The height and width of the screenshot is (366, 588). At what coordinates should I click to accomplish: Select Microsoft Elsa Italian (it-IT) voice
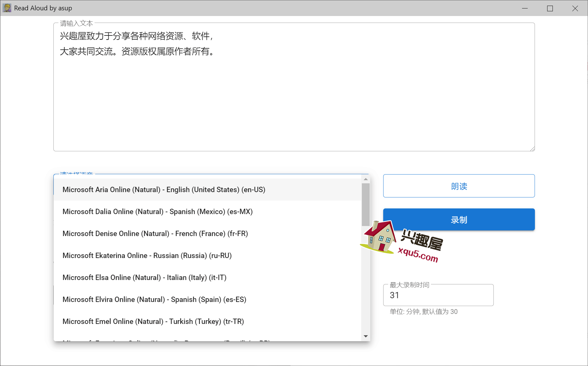[208, 277]
